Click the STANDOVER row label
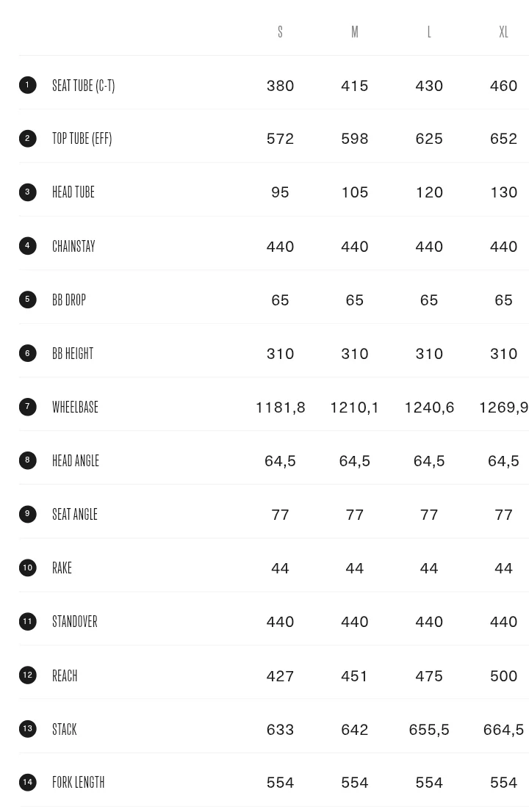Viewport: 529px width, 812px height. (74, 621)
